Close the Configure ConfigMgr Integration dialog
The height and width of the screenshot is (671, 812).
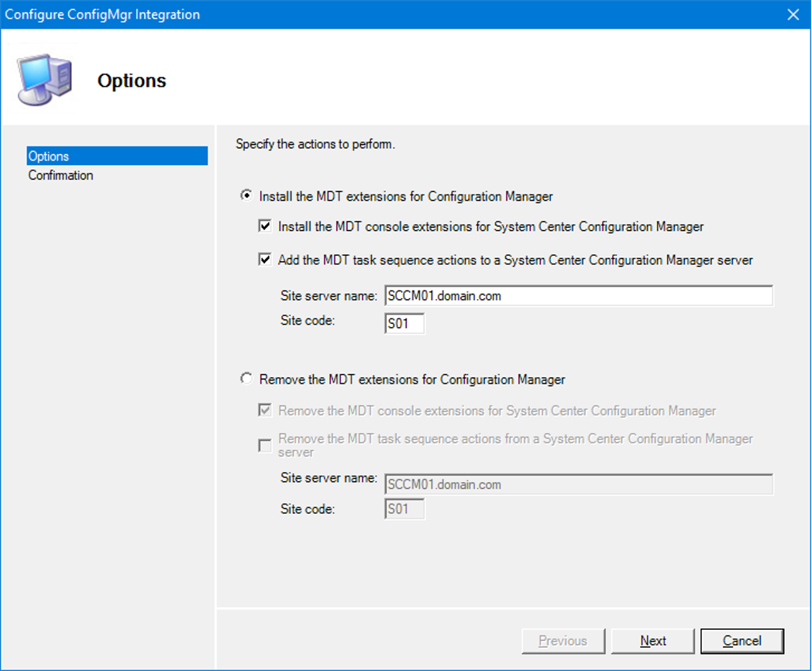[x=793, y=15]
